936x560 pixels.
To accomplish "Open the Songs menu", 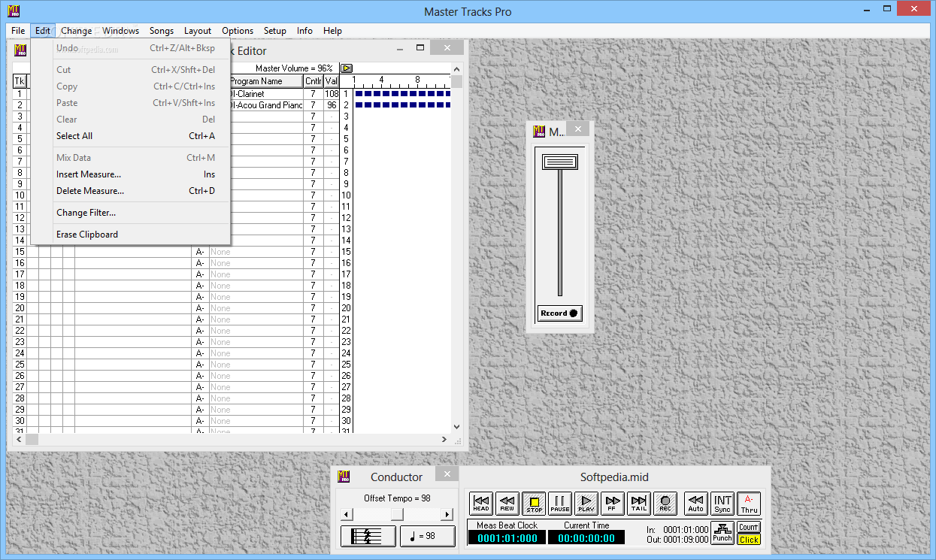I will coord(162,31).
